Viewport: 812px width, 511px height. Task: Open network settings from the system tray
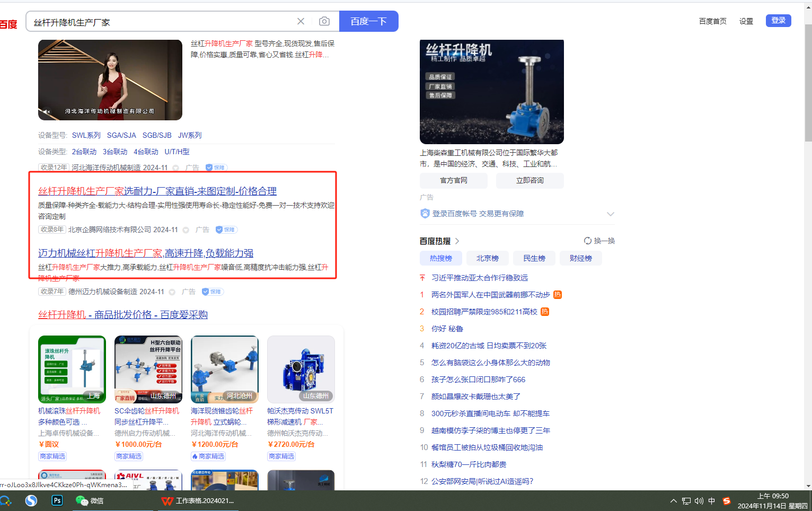pos(686,501)
